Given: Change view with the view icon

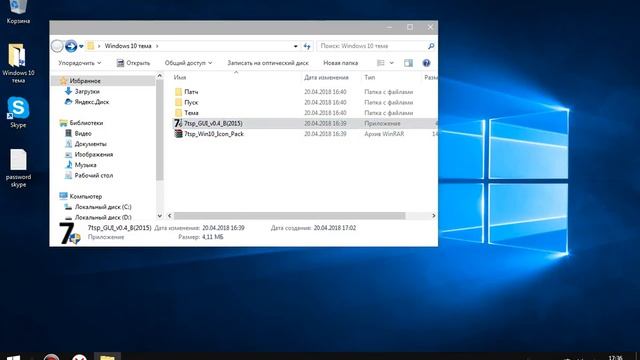Looking at the screenshot, I should [x=380, y=63].
